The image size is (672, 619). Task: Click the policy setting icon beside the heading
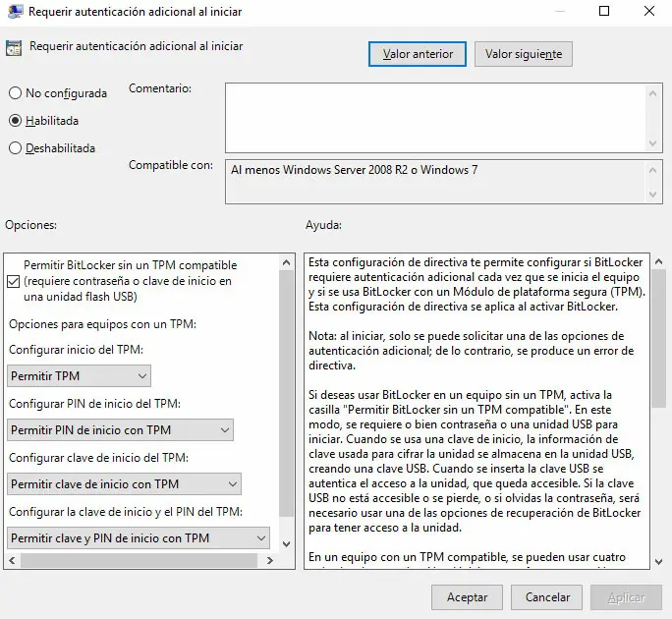(x=14, y=48)
